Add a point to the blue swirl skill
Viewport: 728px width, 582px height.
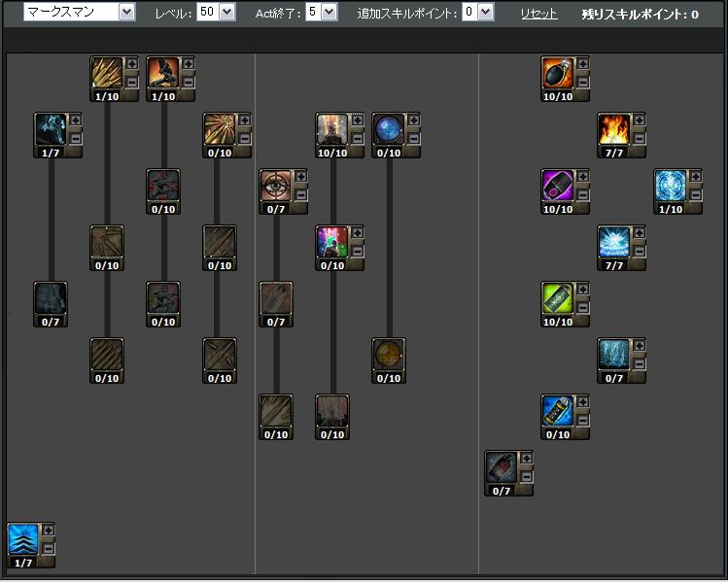point(695,177)
